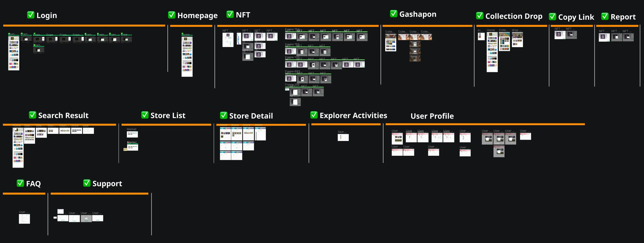Toggle the checkmark beside Store Detail
Viewport: 644px width, 243px height.
coord(224,115)
